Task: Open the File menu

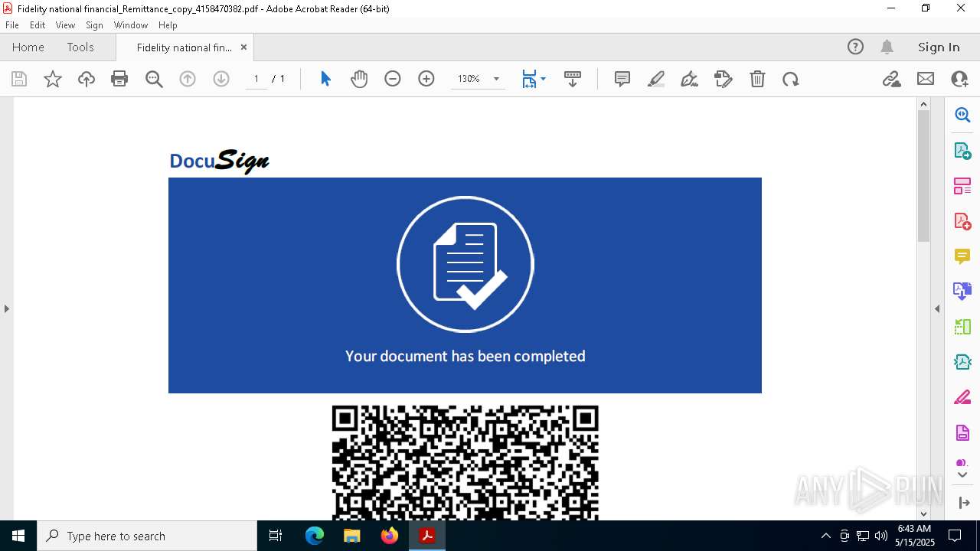Action: (12, 25)
